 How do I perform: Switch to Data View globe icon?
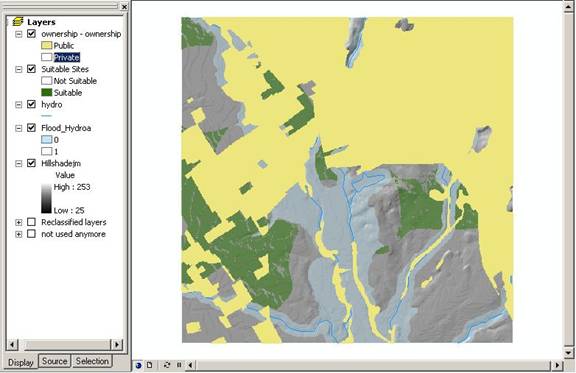click(139, 365)
